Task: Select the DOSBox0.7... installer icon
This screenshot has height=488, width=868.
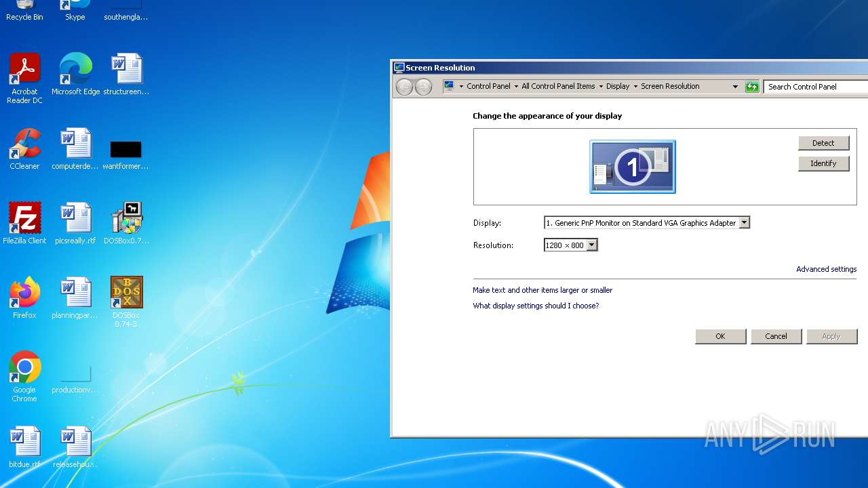Action: [126, 224]
